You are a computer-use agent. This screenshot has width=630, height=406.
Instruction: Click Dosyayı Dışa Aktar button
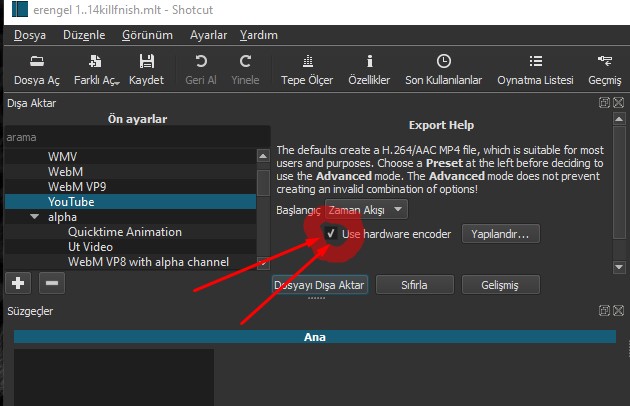(x=319, y=285)
